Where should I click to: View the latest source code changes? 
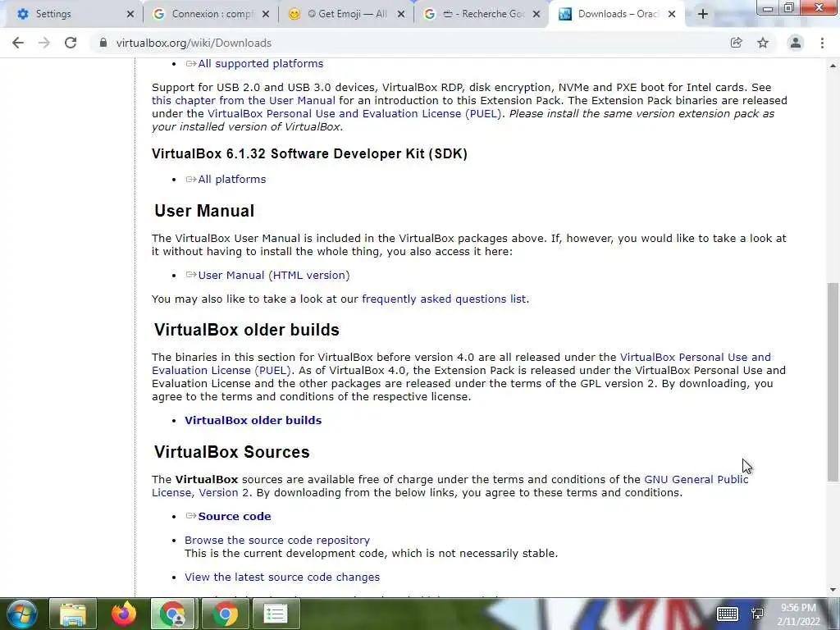click(282, 577)
